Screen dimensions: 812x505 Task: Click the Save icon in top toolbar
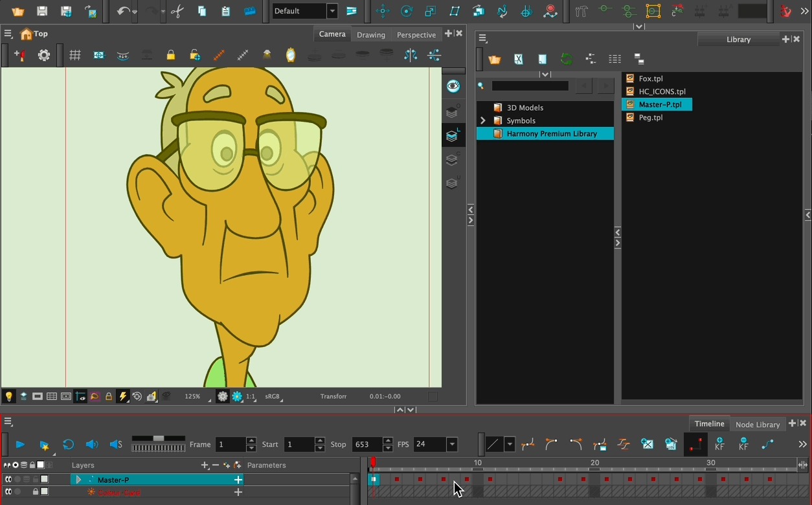point(42,11)
